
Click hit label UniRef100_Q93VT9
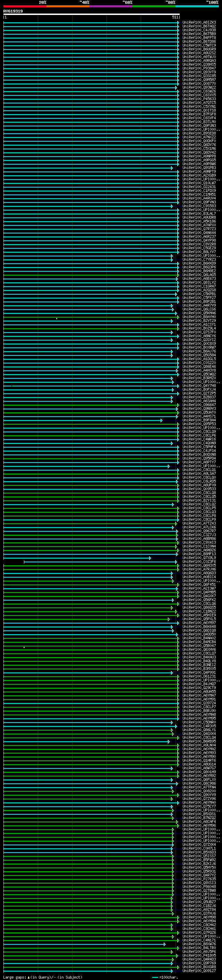[x=199, y=72]
